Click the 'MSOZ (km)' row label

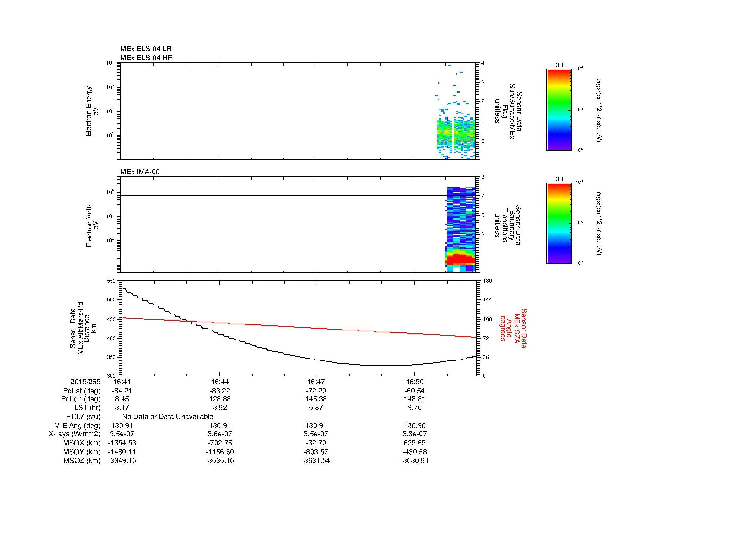click(x=82, y=461)
